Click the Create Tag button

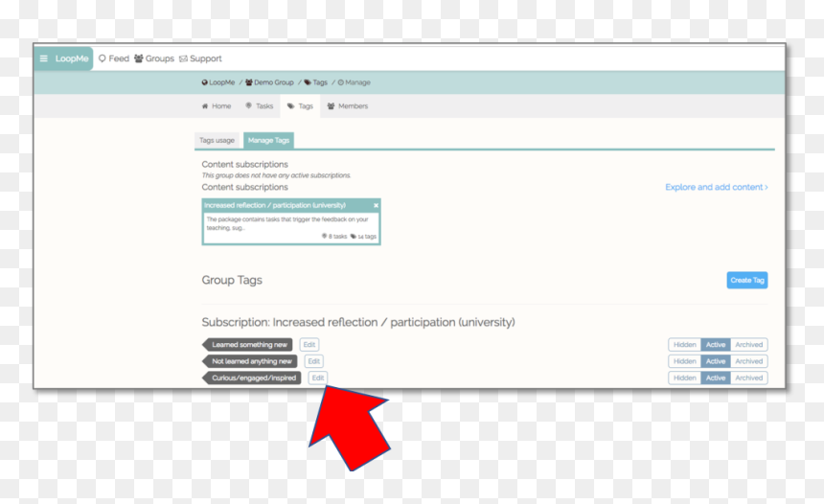point(746,280)
